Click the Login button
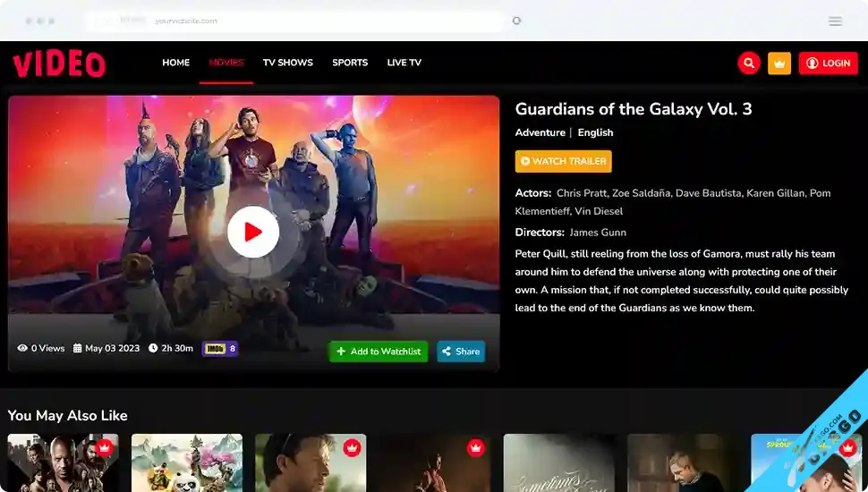This screenshot has height=492, width=868. (828, 64)
